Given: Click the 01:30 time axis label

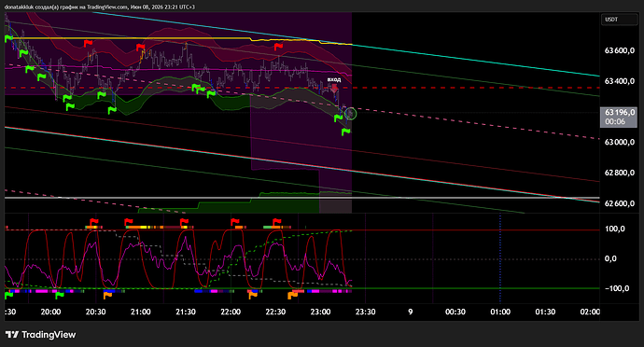Looking at the screenshot, I should tap(545, 312).
